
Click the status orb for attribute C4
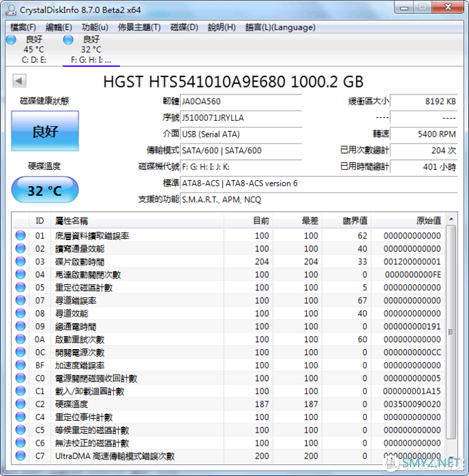point(21,417)
